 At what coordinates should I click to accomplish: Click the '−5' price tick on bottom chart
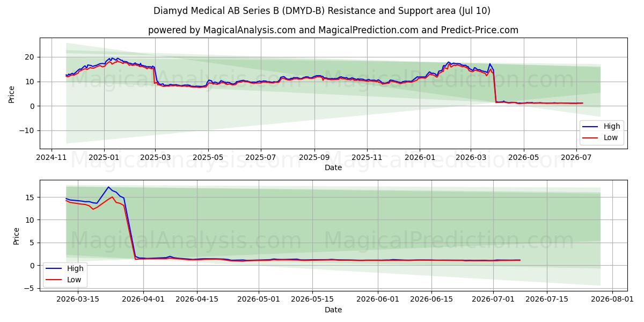[30, 288]
